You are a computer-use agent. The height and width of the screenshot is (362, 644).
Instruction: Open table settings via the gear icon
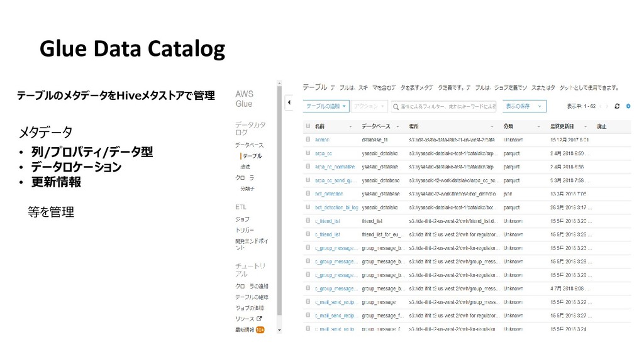(x=628, y=106)
